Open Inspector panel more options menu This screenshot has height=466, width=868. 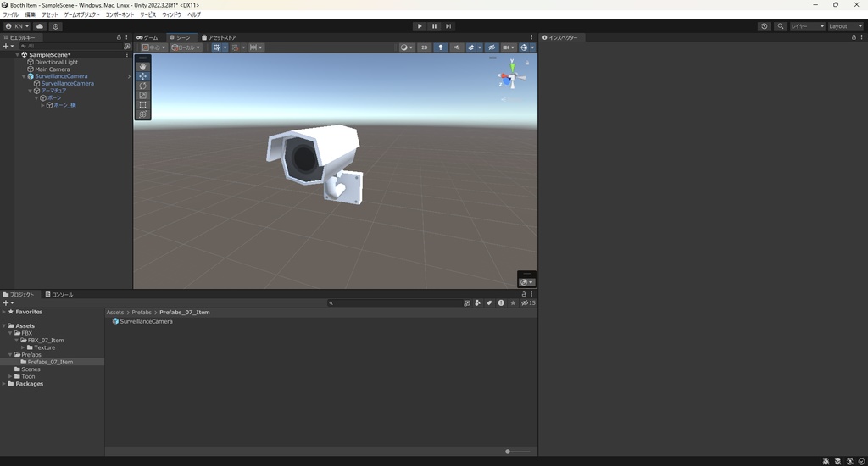tap(861, 37)
